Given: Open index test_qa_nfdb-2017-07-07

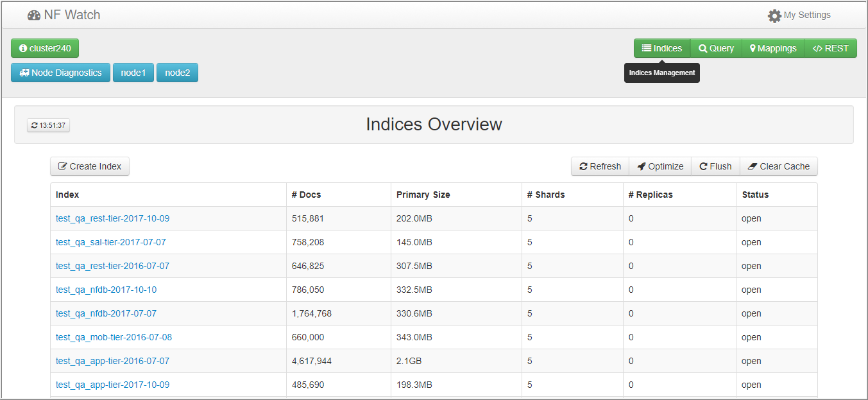Looking at the screenshot, I should coord(106,313).
